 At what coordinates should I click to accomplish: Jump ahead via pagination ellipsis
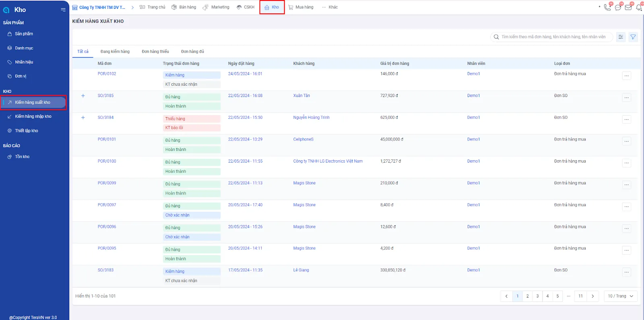[x=568, y=296]
